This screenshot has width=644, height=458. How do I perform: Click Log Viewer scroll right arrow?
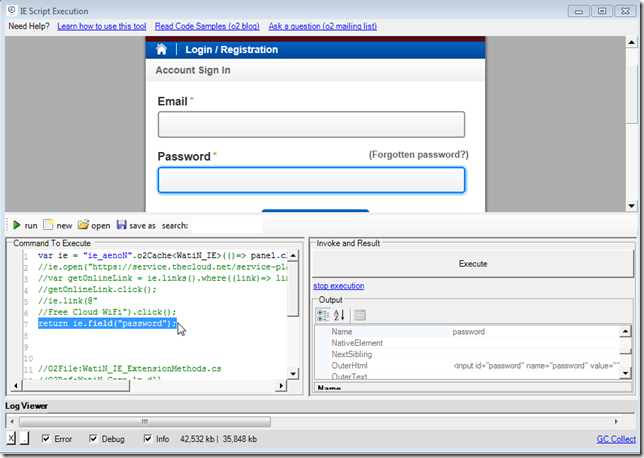click(616, 421)
